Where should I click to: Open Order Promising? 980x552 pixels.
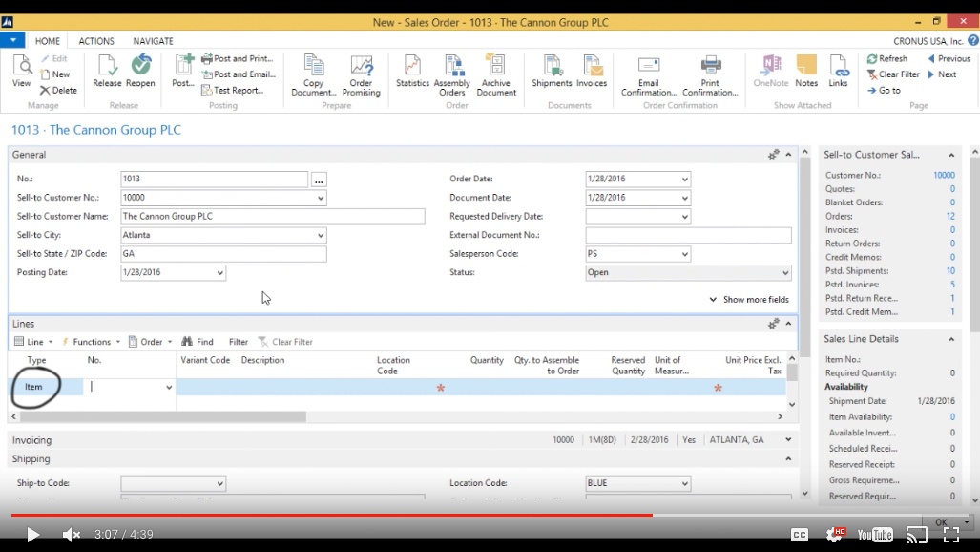click(x=362, y=75)
